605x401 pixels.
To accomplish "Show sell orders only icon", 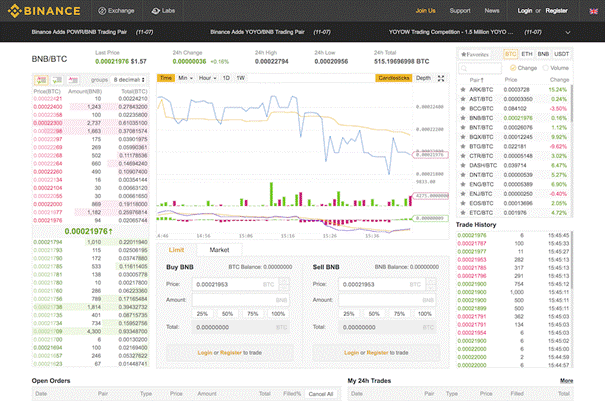I will tap(73, 80).
